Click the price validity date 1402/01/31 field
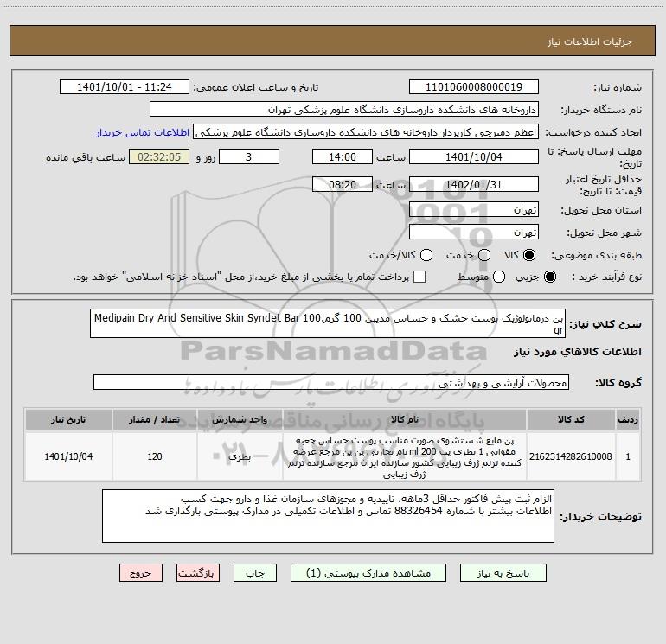The width and height of the screenshot is (666, 644). coord(474,184)
